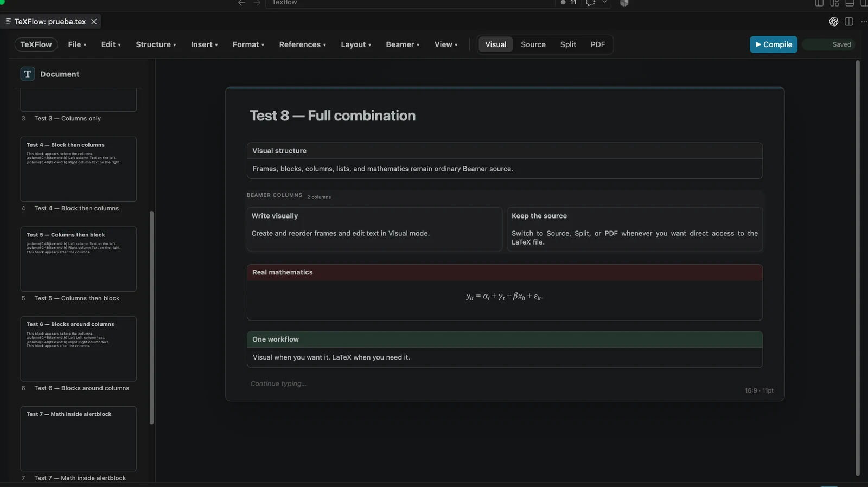This screenshot has width=868, height=487.
Task: Click the 'Test 4 — Block then columns' caption
Action: (x=76, y=208)
